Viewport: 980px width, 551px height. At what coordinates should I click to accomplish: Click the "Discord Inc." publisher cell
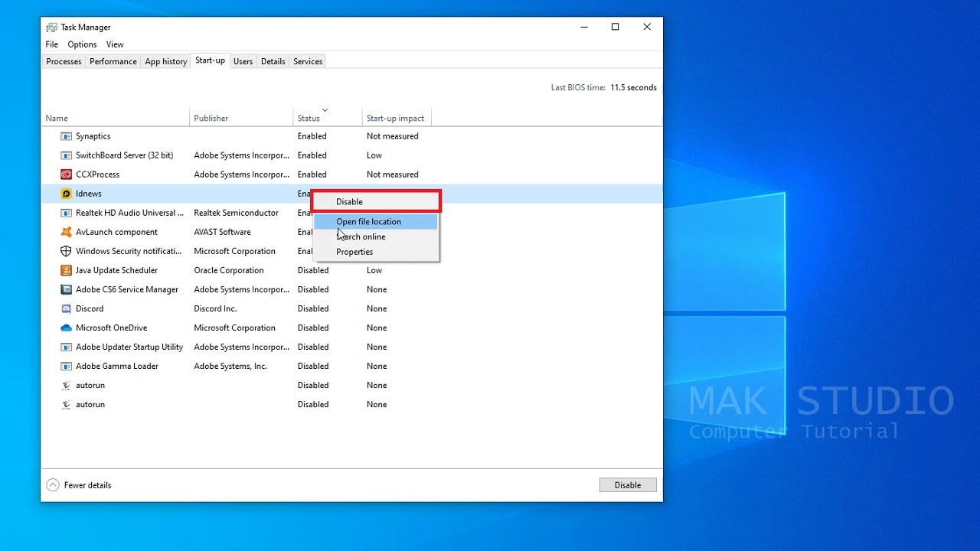click(215, 308)
